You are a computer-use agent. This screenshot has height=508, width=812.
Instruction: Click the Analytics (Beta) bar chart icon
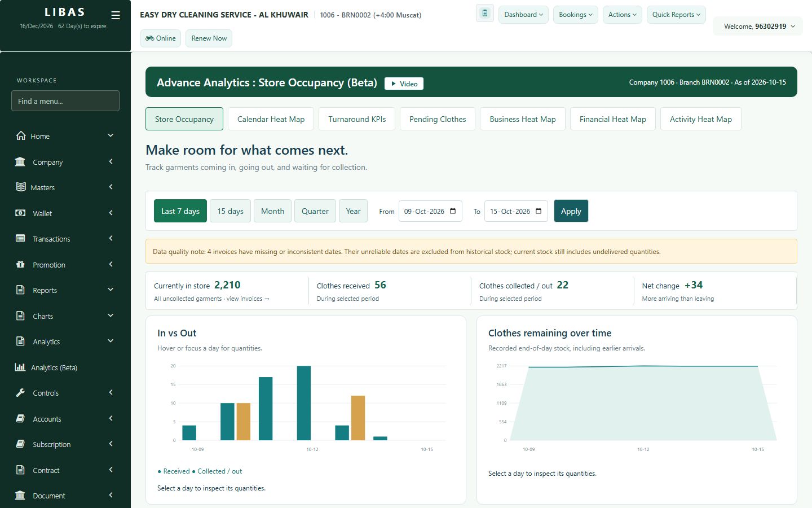point(20,367)
